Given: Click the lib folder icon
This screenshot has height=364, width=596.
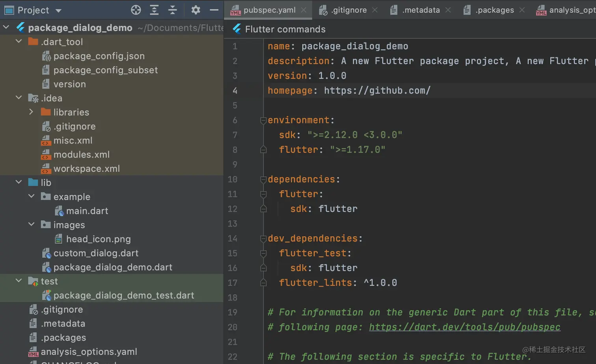Looking at the screenshot, I should [x=33, y=182].
